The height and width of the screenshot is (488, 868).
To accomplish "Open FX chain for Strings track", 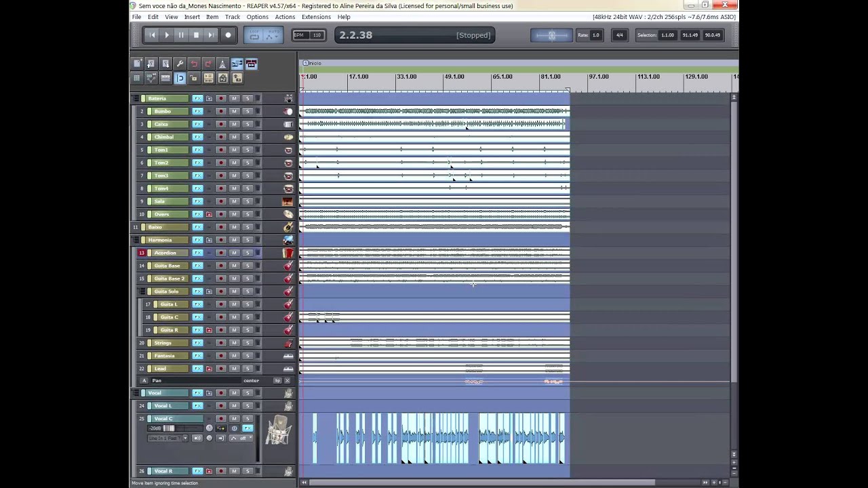I will coord(197,343).
